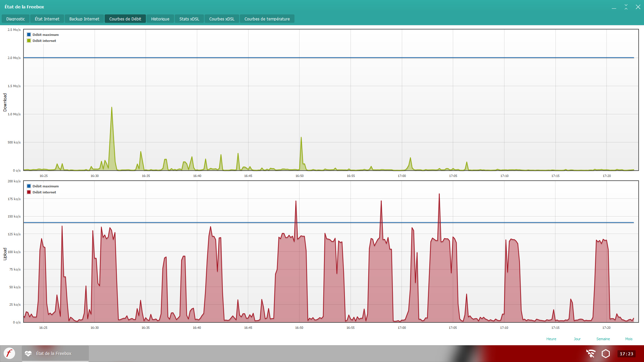
Task: Show the Jour time range
Action: pyautogui.click(x=577, y=339)
